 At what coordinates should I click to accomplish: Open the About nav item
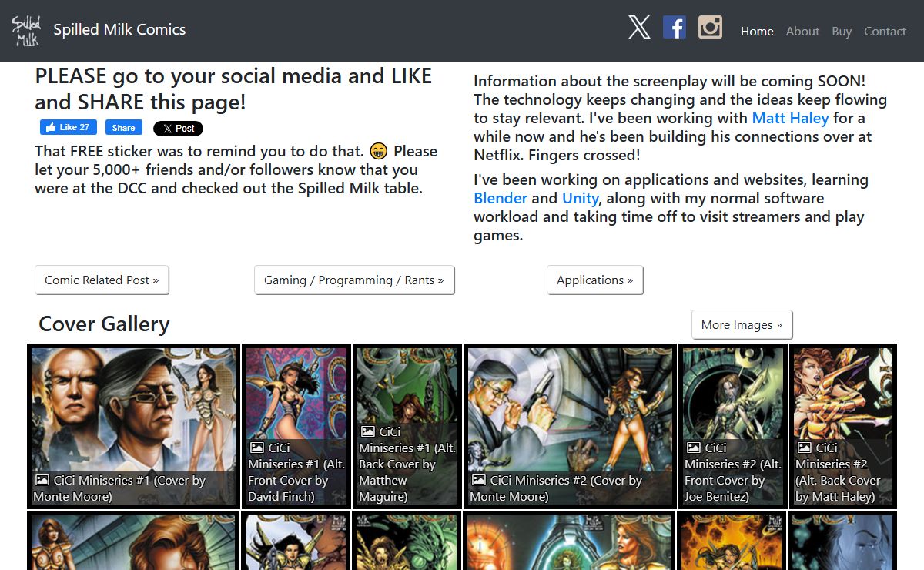tap(802, 32)
